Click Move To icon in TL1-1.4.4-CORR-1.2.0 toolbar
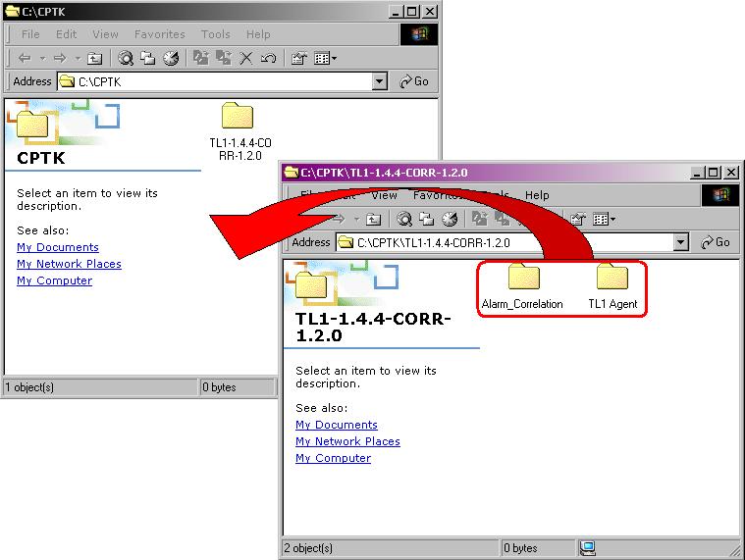745x560 pixels. [x=480, y=219]
